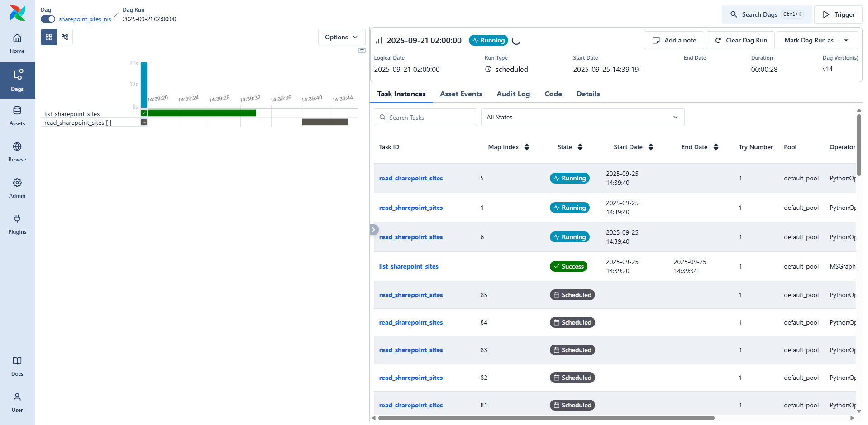This screenshot has height=425, width=868.
Task: Open read_sharepoint_sites map index 1 link
Action: coord(411,208)
